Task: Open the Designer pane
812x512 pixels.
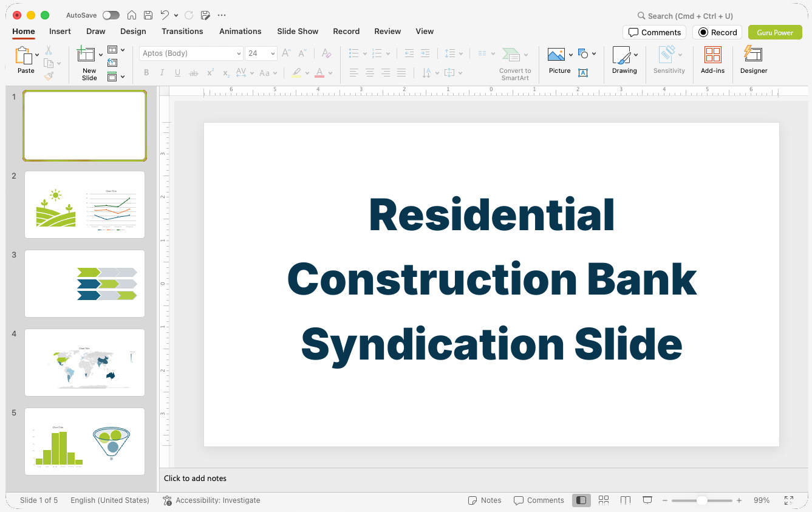Action: pos(754,61)
